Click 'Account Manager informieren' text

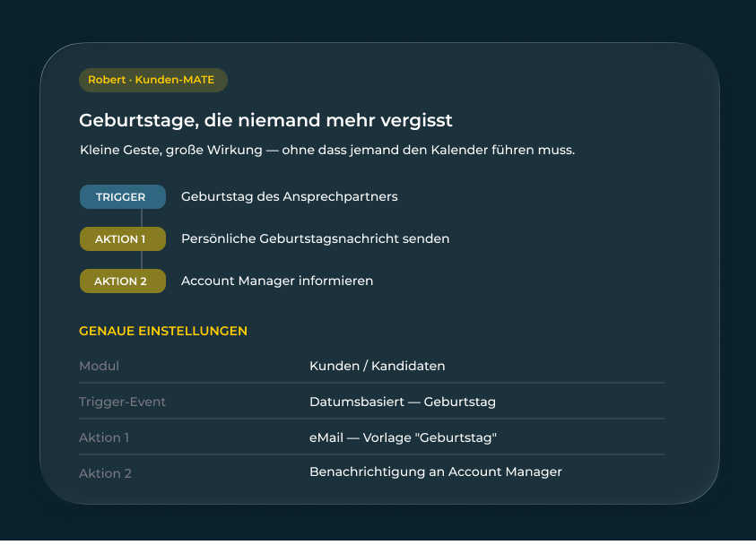tap(277, 281)
